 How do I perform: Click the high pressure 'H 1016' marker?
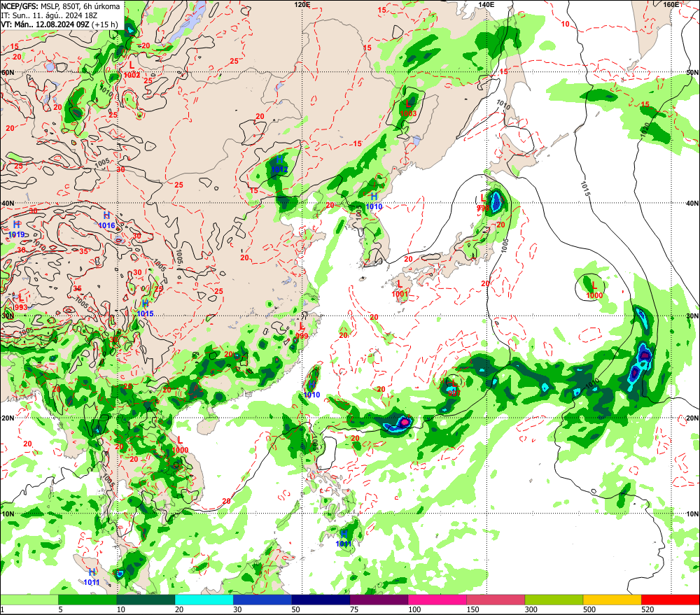pos(106,221)
